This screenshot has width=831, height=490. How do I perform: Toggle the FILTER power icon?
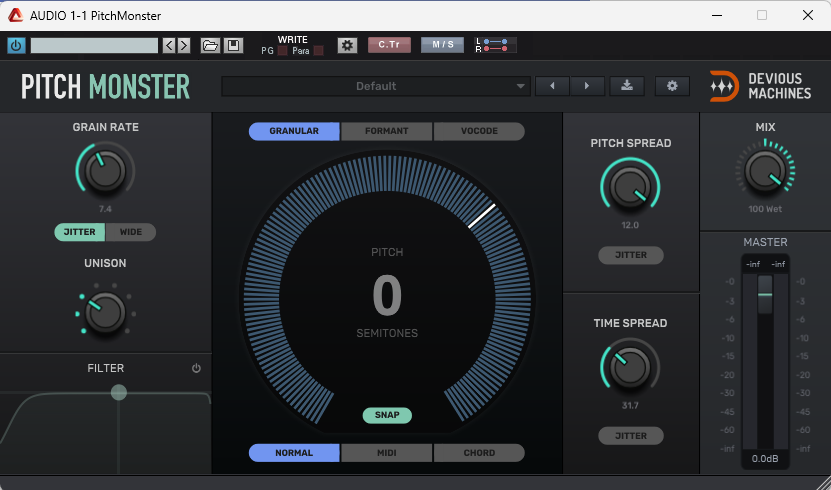(x=196, y=368)
